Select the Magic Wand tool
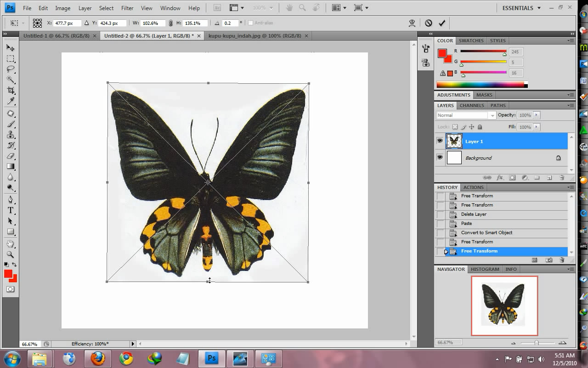The height and width of the screenshot is (368, 588). tap(10, 80)
